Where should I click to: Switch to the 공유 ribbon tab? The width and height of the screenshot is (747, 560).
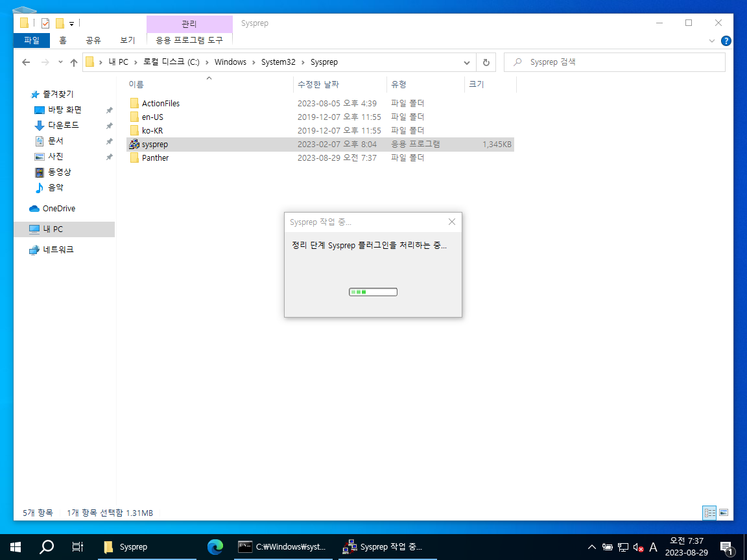(93, 40)
